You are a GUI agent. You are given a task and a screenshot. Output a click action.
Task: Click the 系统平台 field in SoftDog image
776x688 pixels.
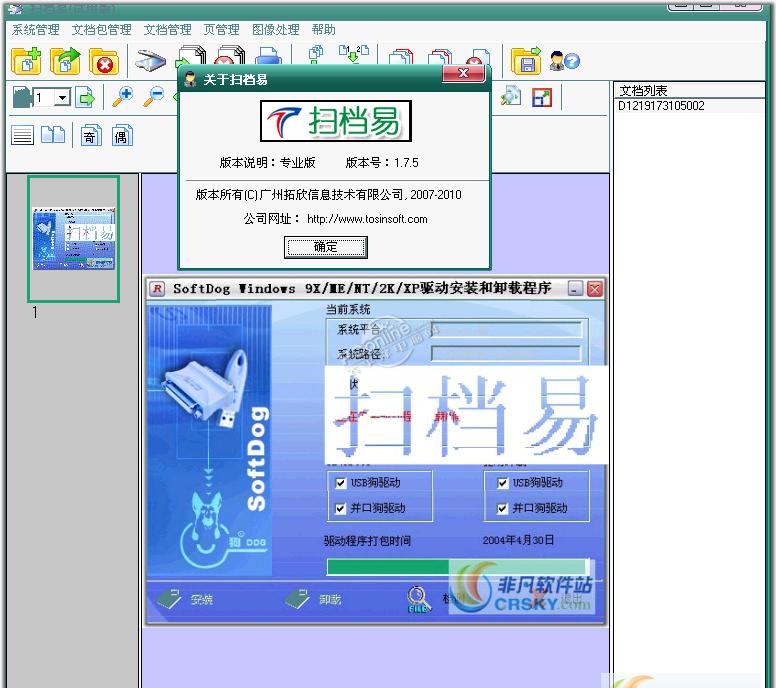(506, 329)
